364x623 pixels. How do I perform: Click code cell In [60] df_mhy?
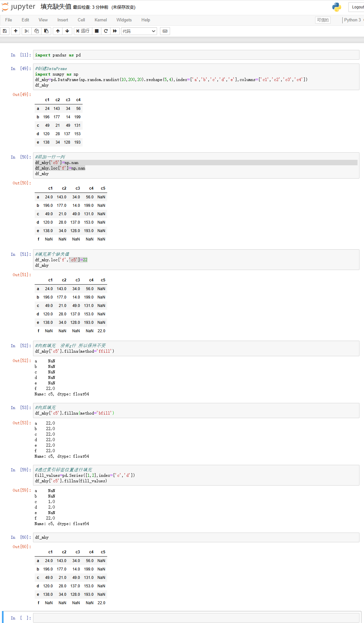[x=196, y=537]
